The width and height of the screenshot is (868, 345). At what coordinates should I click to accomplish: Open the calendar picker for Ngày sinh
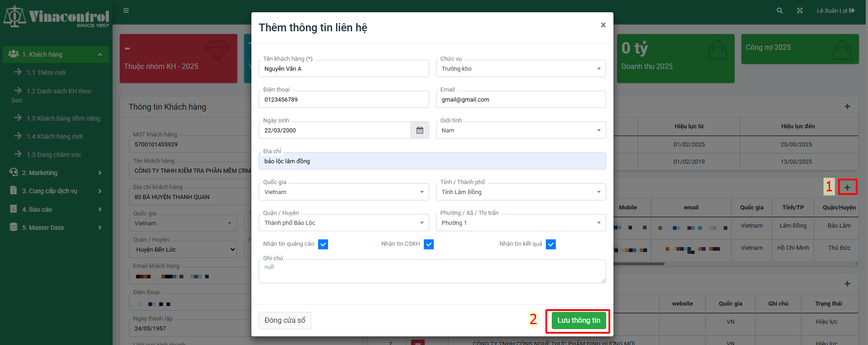pyautogui.click(x=420, y=130)
